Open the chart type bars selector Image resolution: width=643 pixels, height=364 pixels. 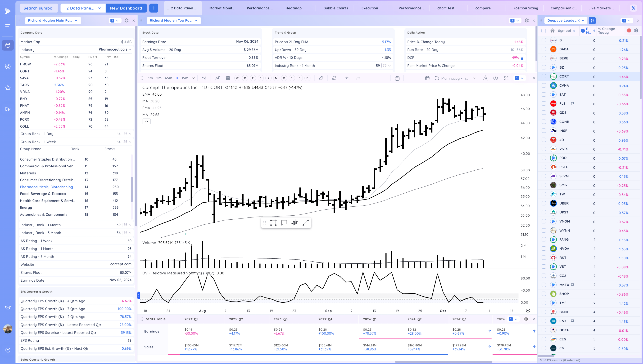click(204, 78)
